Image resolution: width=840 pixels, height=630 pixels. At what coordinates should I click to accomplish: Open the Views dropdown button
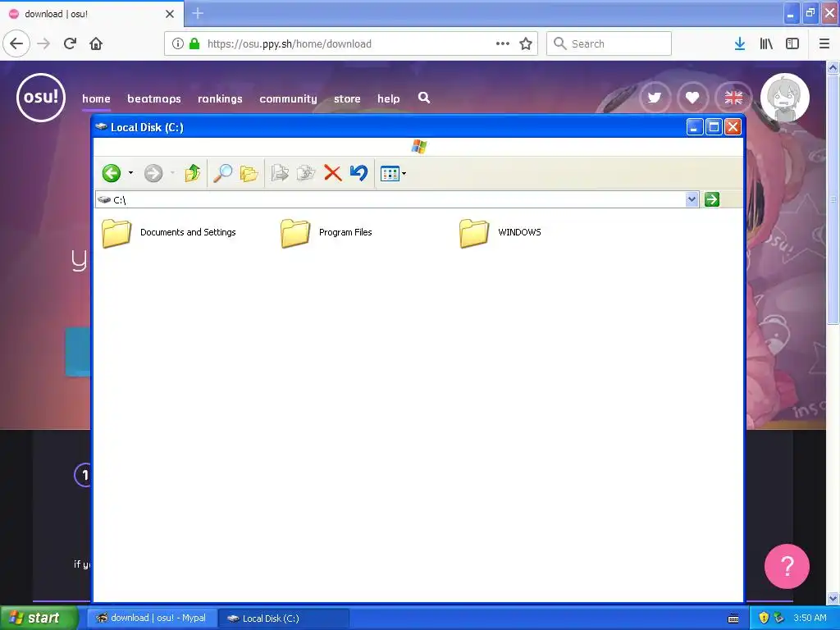coord(393,174)
